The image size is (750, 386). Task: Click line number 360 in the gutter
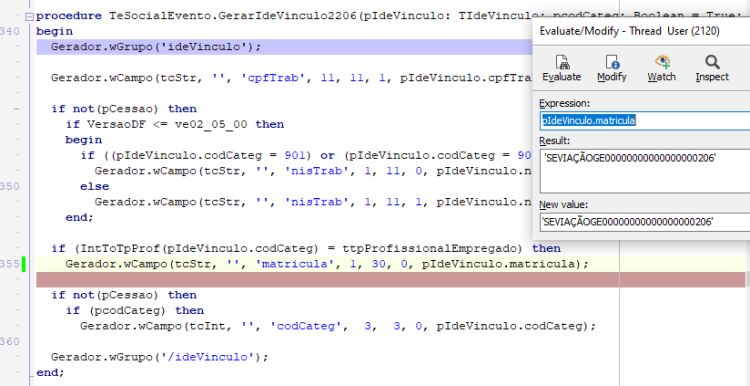coord(10,342)
